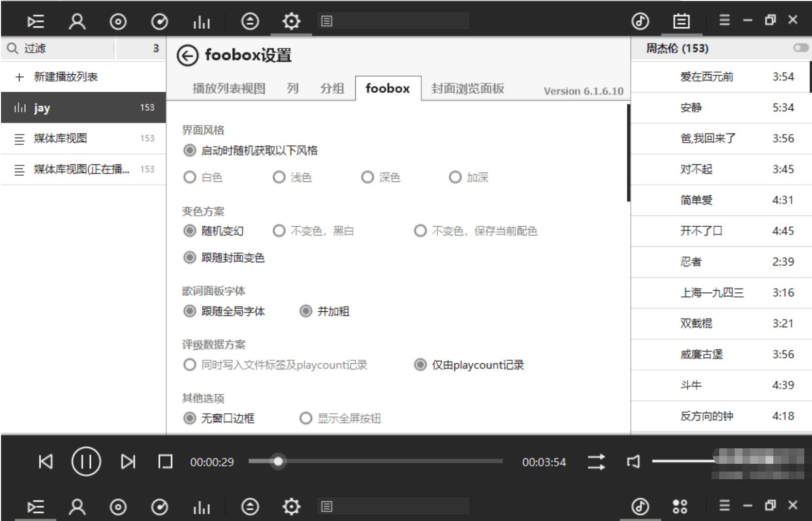The image size is (812, 521).
Task: Click the playlist icon in the bottom strip
Action: (36, 507)
